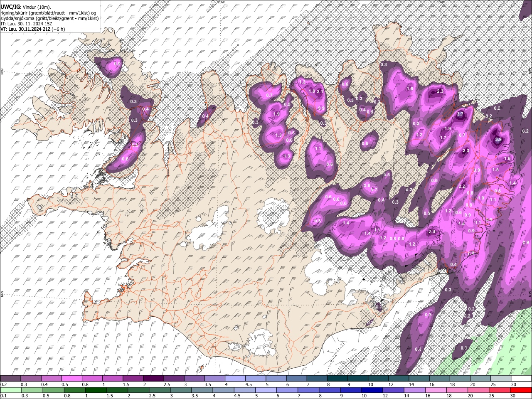This screenshot has height=399, width=532.
Task: Click the 2.1 precipitation value on the map
Action: coord(320,91)
